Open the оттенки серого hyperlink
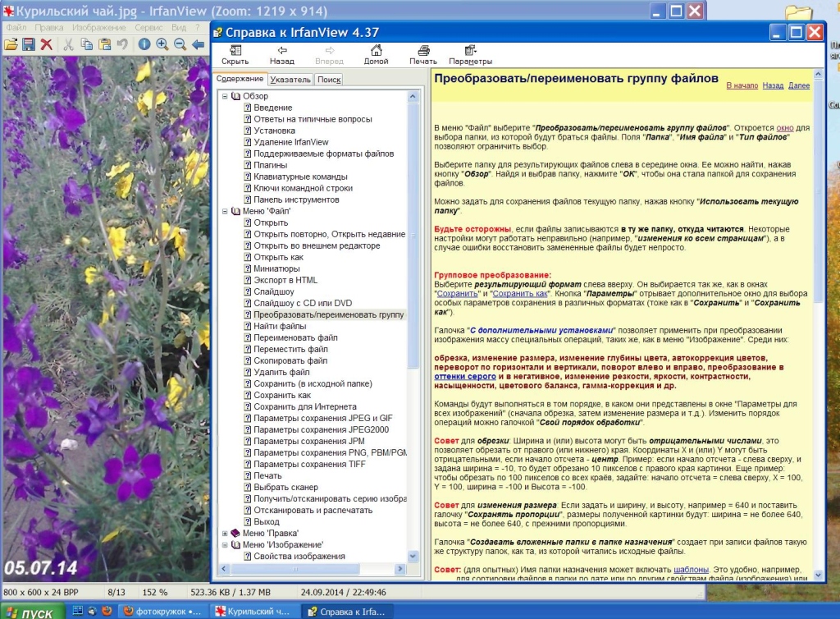The image size is (840, 619). point(465,376)
